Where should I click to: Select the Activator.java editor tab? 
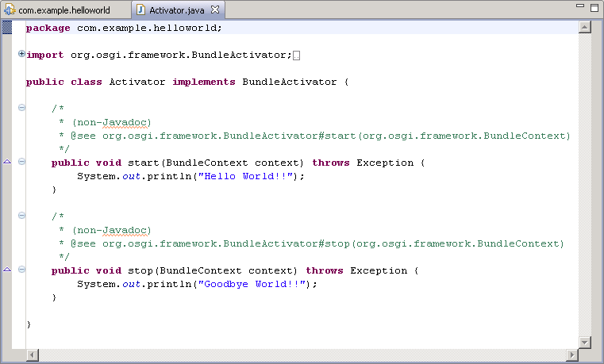point(177,10)
